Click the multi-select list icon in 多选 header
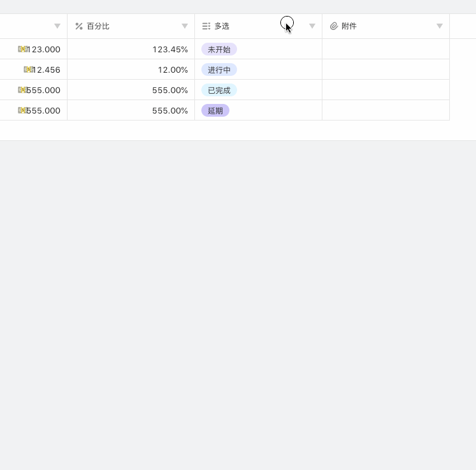 click(206, 26)
